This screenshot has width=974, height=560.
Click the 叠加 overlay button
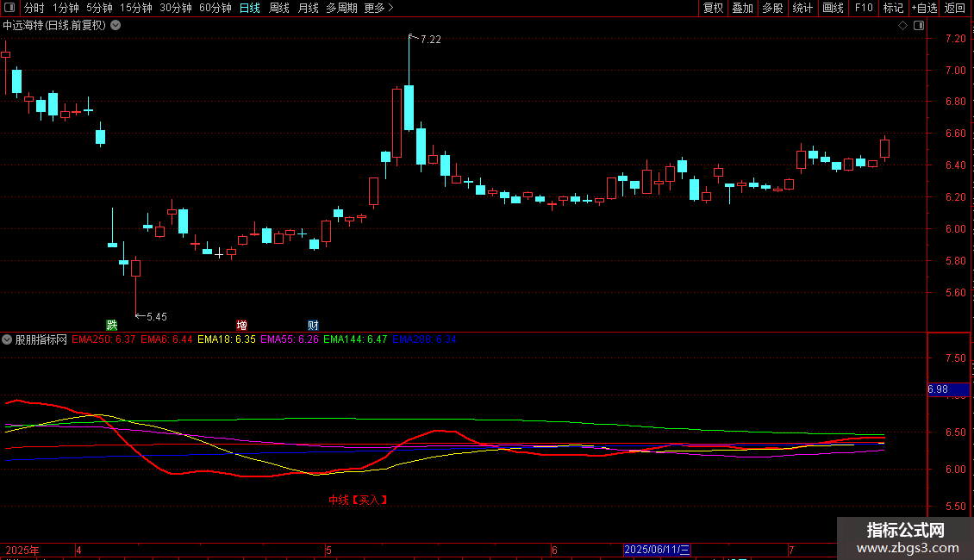tap(742, 8)
